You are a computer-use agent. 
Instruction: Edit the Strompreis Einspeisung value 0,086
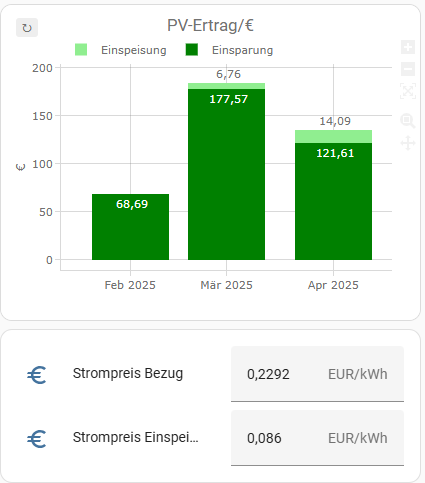pyautogui.click(x=317, y=438)
